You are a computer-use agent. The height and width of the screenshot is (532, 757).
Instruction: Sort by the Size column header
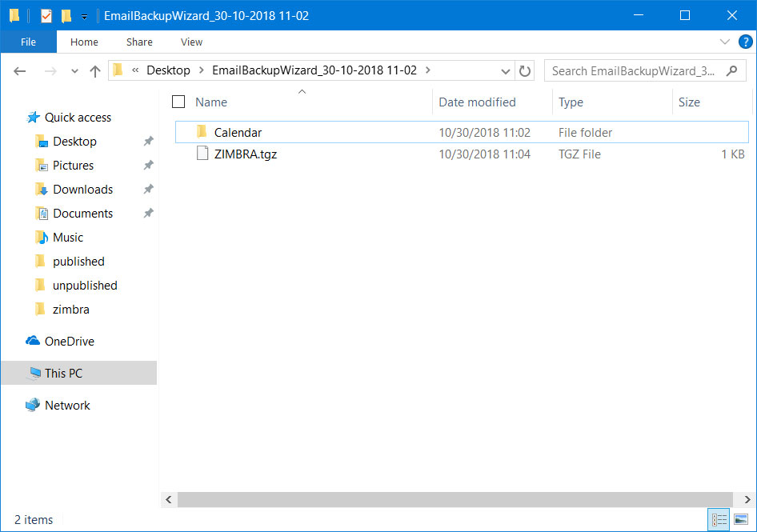689,102
